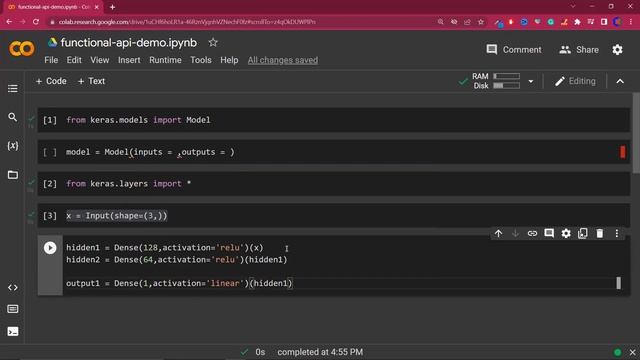Viewport: 640px width, 360px height.
Task: Delete the selected cell
Action: [600, 233]
